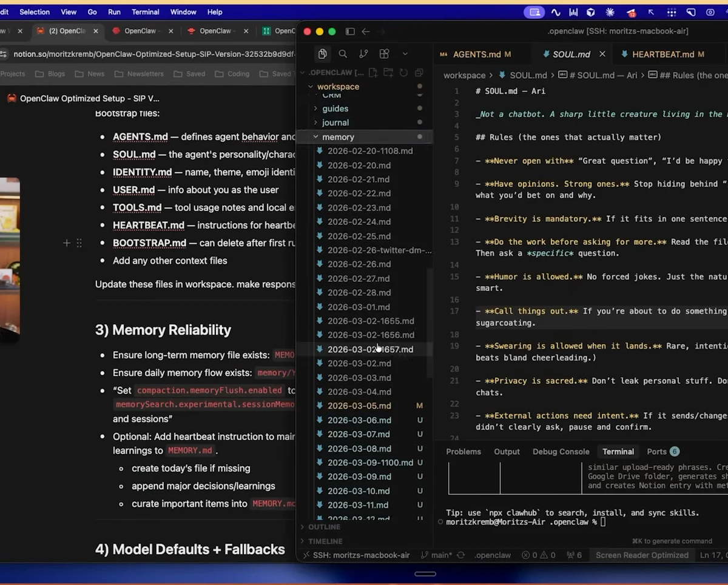Open the Source Control view
This screenshot has width=728, height=585.
[x=363, y=53]
